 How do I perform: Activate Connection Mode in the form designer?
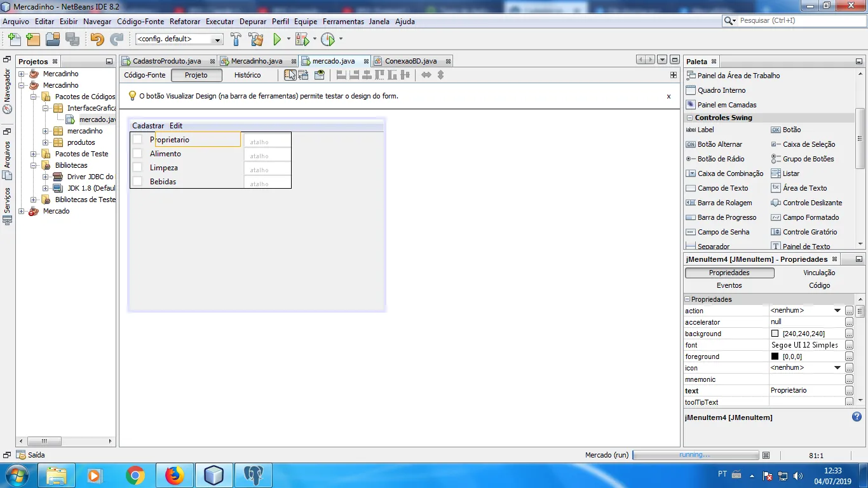tap(303, 75)
